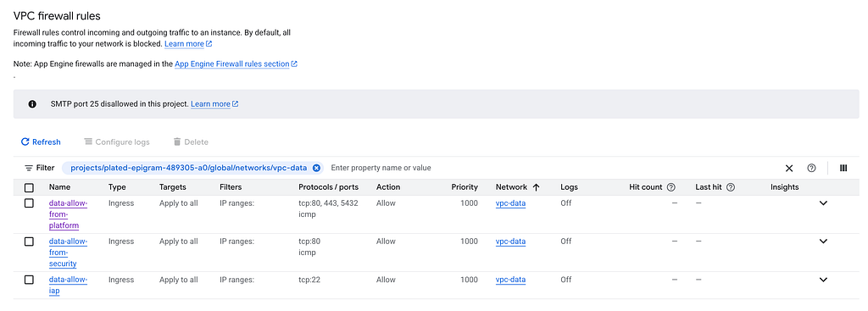Open vpc-data network link in platform row
Image resolution: width=868 pixels, height=311 pixels.
[510, 203]
